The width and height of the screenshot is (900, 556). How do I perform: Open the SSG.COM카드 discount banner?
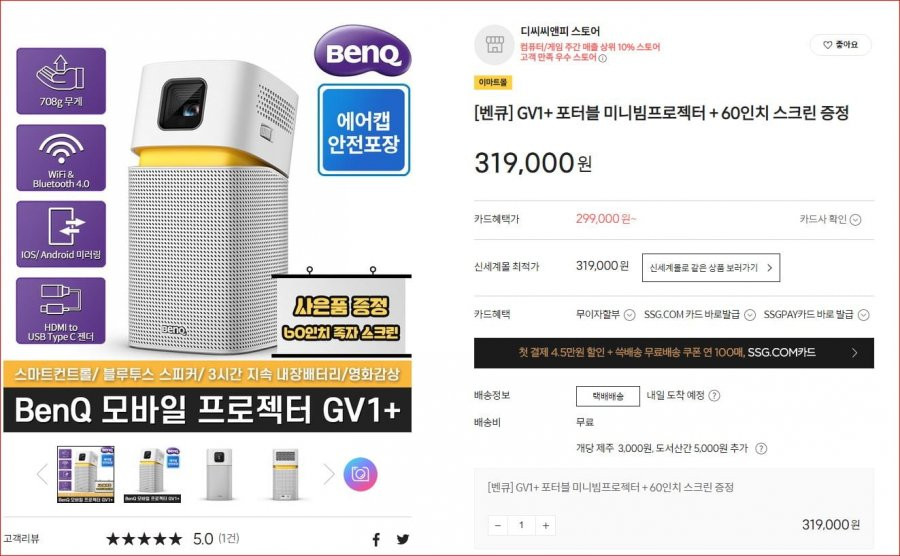click(674, 353)
